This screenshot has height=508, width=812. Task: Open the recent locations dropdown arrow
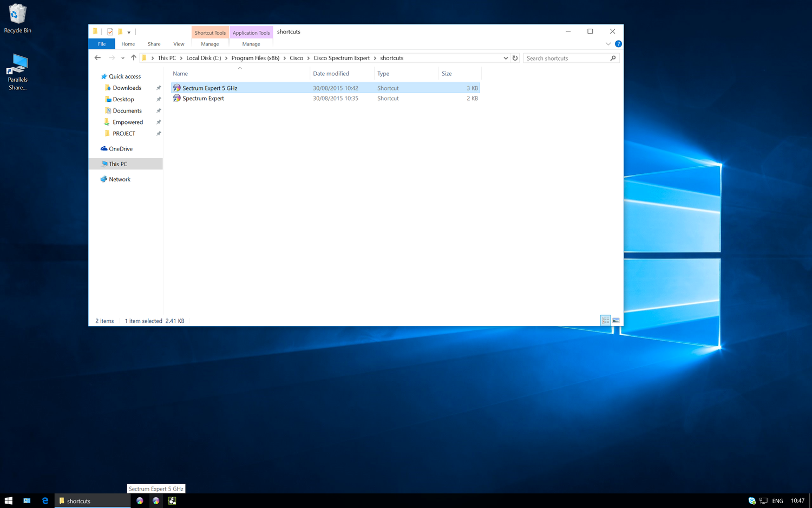click(x=123, y=58)
